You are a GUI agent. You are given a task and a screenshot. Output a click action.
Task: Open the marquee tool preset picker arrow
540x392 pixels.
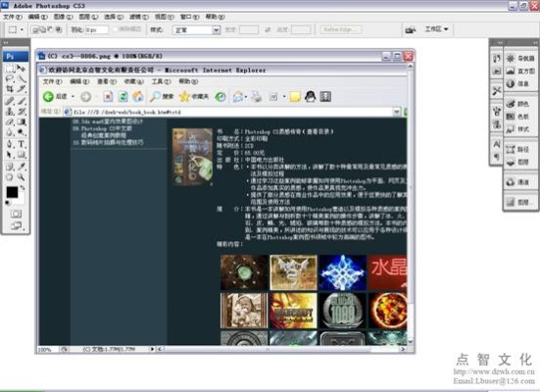point(22,30)
